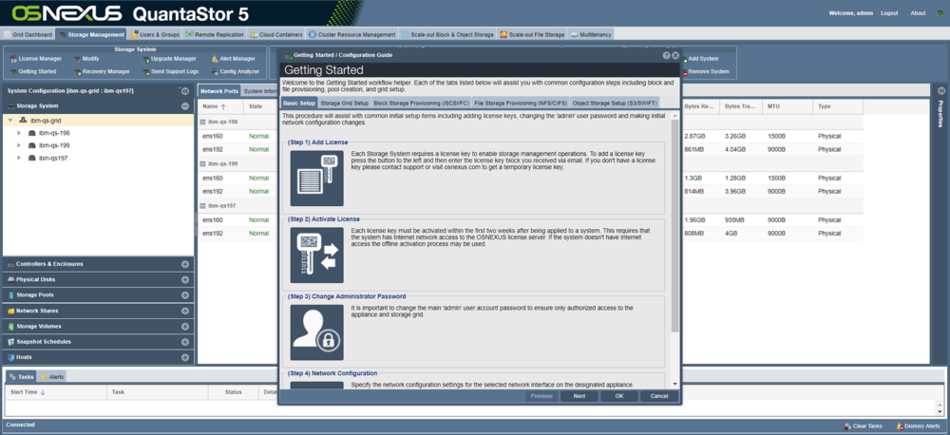Open the Alert Manager toolbar item
950x435 pixels.
(233, 59)
